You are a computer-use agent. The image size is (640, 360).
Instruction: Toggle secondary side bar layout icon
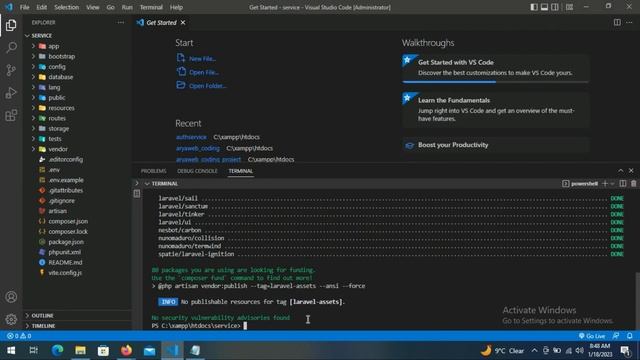(x=555, y=7)
